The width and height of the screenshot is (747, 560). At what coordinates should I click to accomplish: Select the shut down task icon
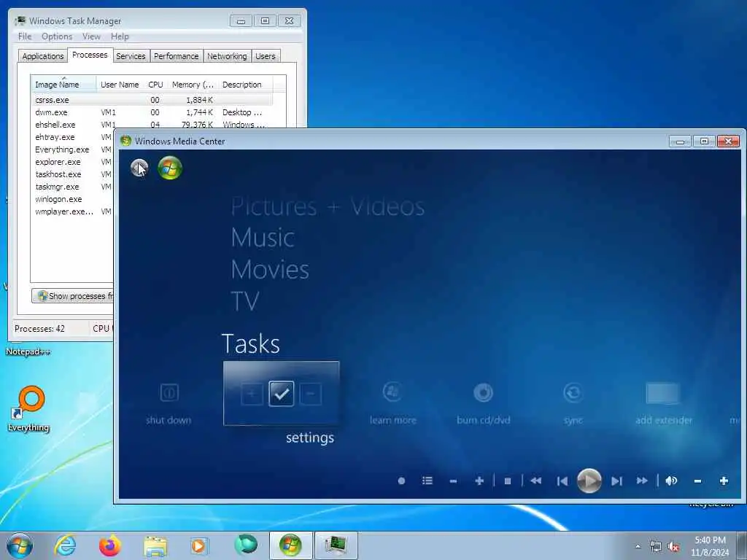click(x=169, y=393)
